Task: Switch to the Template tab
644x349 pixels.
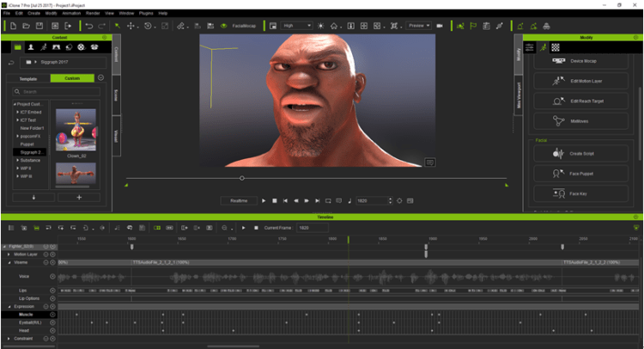Action: point(28,78)
